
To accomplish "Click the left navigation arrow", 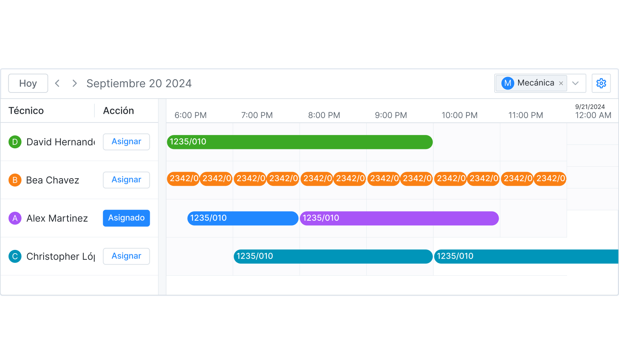I will click(x=57, y=83).
